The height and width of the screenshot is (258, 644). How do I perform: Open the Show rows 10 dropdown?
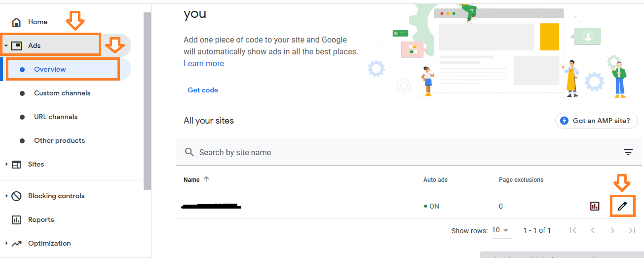pos(501,230)
